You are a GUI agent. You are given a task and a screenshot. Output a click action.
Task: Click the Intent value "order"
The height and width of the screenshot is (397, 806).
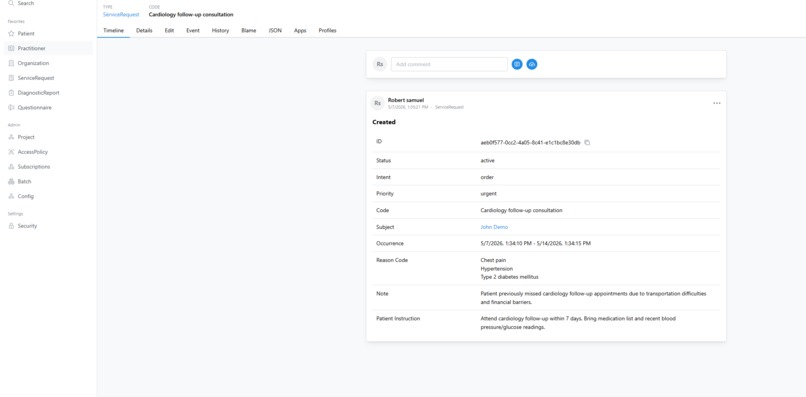tap(487, 177)
